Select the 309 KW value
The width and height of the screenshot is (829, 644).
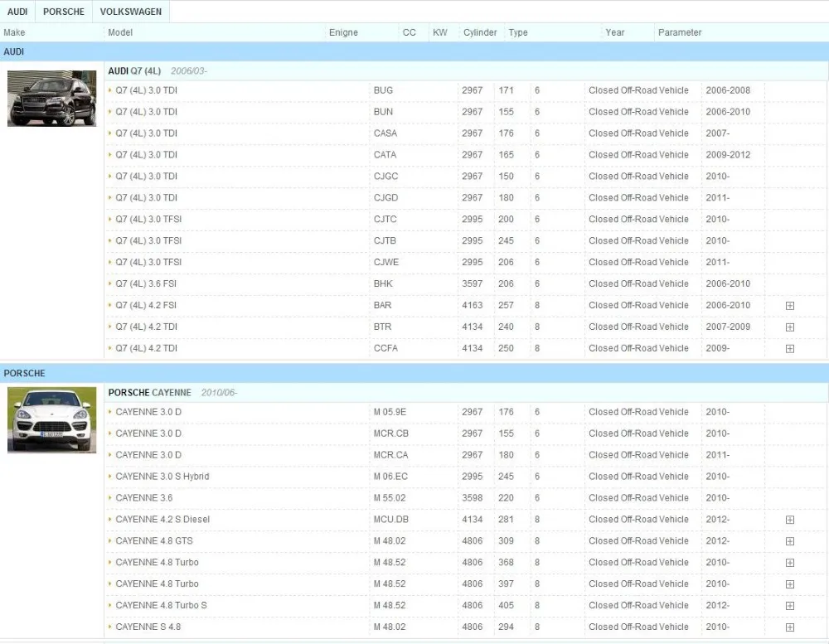pyautogui.click(x=506, y=541)
